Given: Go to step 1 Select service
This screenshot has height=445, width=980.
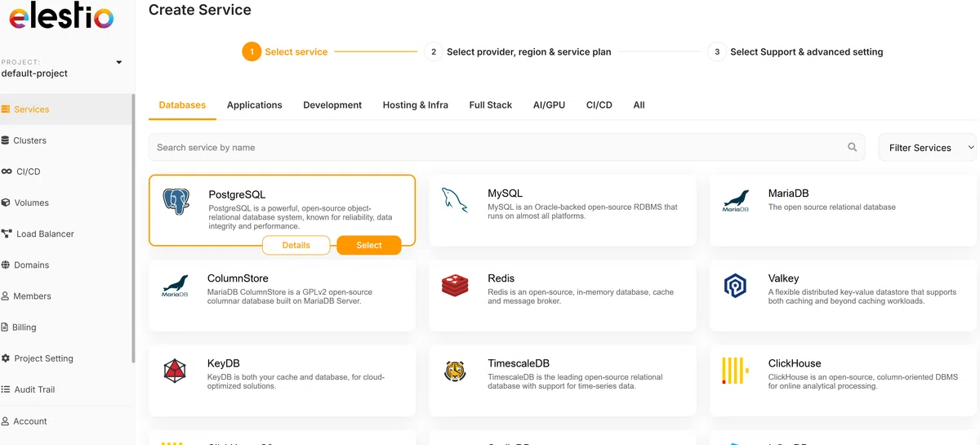Looking at the screenshot, I should tap(285, 51).
